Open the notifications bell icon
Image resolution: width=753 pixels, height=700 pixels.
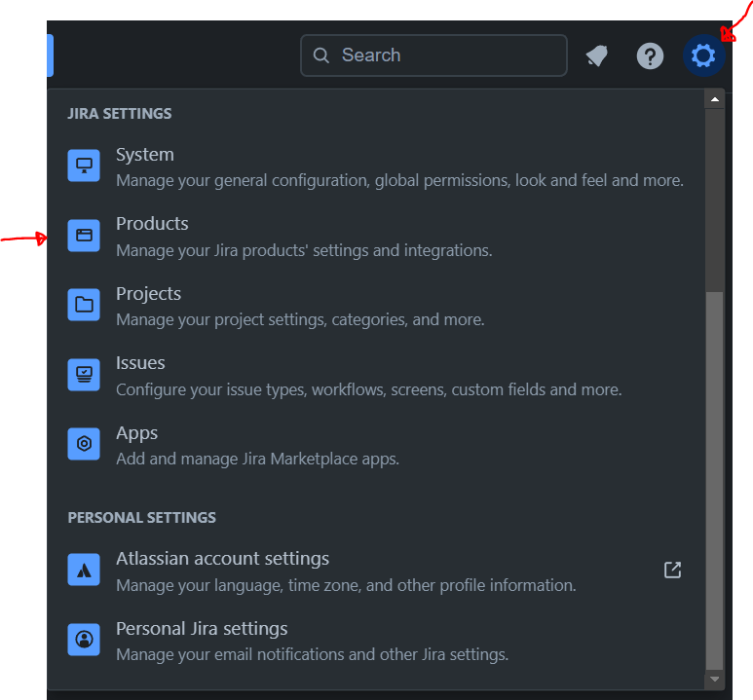pyautogui.click(x=597, y=55)
